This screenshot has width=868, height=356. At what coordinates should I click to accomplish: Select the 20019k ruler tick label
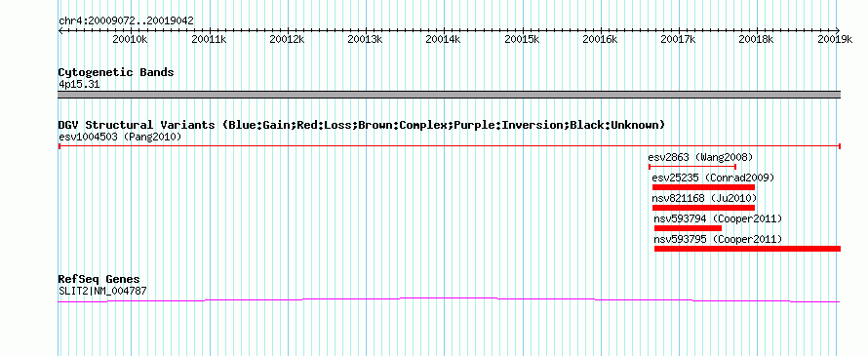[835, 39]
